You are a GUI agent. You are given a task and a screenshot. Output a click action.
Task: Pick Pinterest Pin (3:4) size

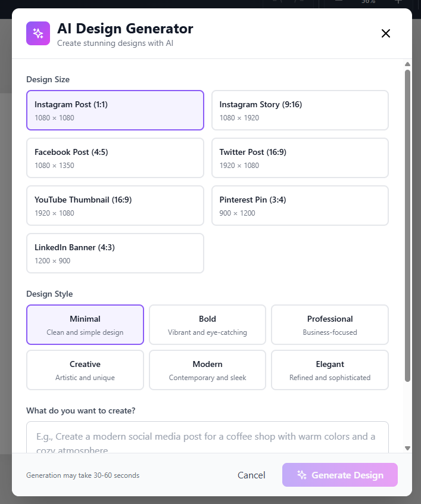tap(300, 206)
